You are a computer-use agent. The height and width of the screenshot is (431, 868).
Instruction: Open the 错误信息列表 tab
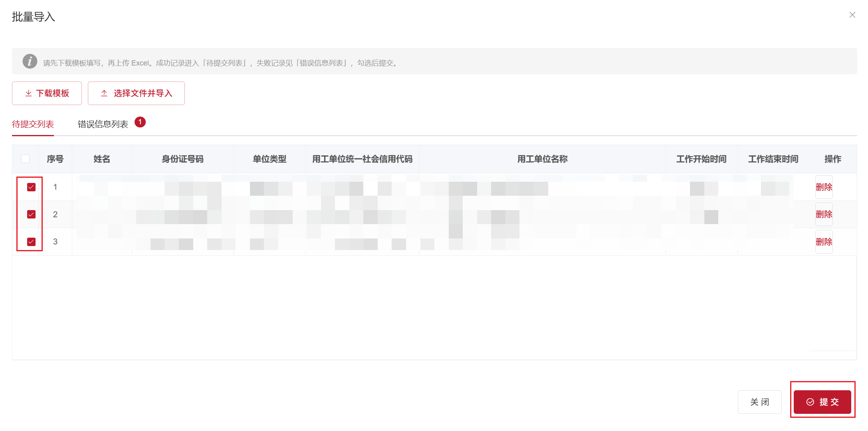tap(103, 124)
